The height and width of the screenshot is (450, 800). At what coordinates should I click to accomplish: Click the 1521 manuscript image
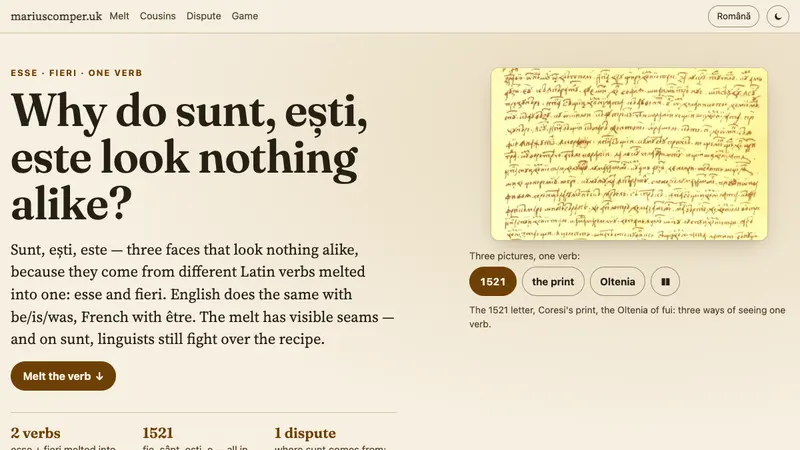(x=629, y=154)
